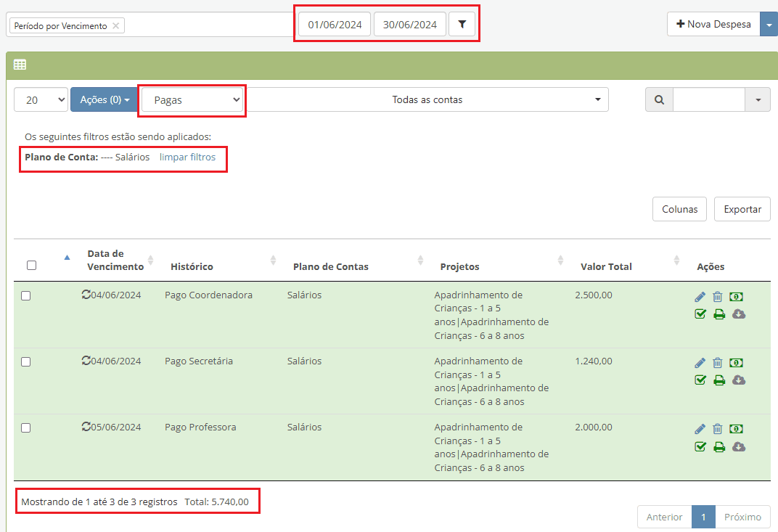The image size is (778, 532).
Task: Click the end date field 30/06/2024
Action: click(410, 25)
